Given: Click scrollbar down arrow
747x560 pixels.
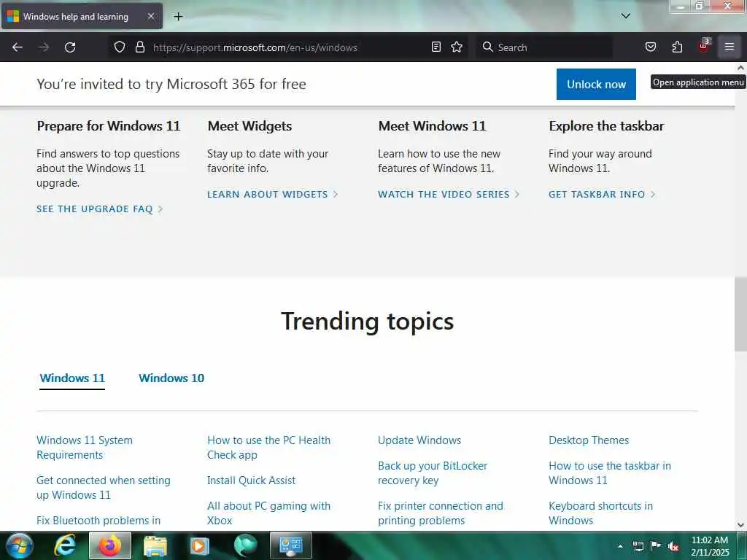Looking at the screenshot, I should click(x=740, y=525).
